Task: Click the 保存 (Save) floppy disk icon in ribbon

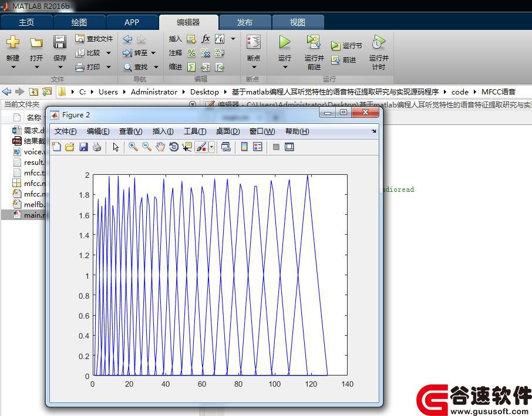Action: click(x=60, y=42)
